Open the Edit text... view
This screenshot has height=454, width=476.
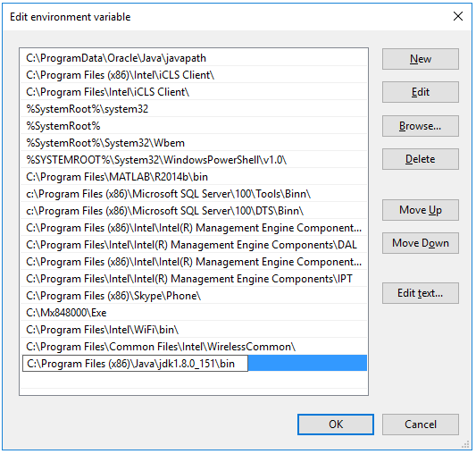pos(420,293)
